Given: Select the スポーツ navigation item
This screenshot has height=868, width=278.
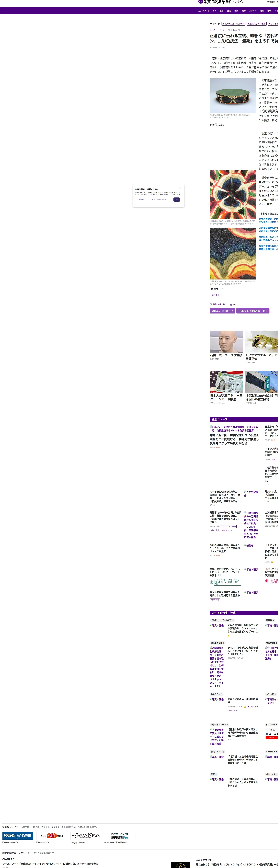Looking at the screenshot, I should coord(253,11).
